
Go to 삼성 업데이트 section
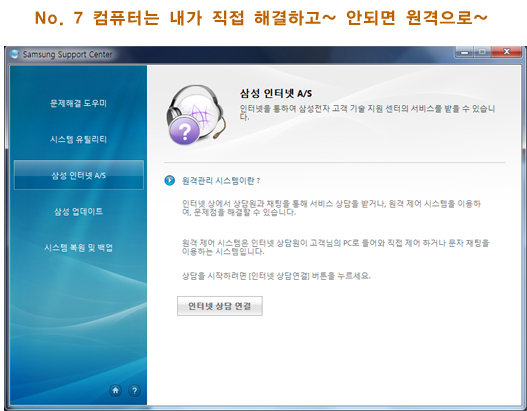click(x=79, y=211)
